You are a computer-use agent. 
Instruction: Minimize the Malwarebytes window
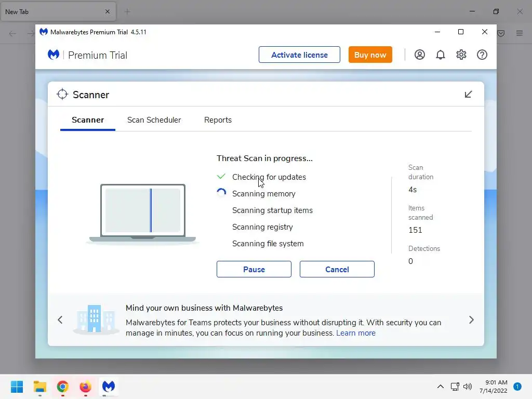[437, 32]
